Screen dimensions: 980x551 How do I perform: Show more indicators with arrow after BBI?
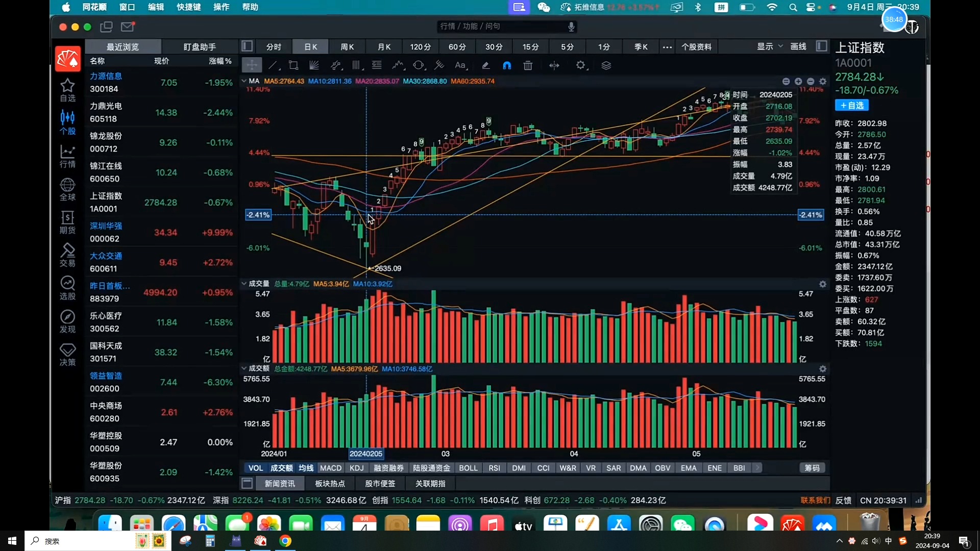click(x=758, y=468)
